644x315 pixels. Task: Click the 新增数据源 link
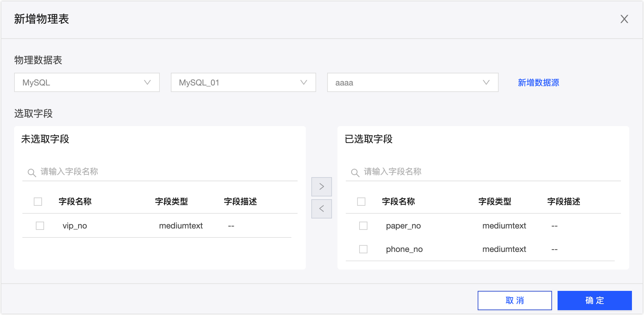(x=539, y=83)
